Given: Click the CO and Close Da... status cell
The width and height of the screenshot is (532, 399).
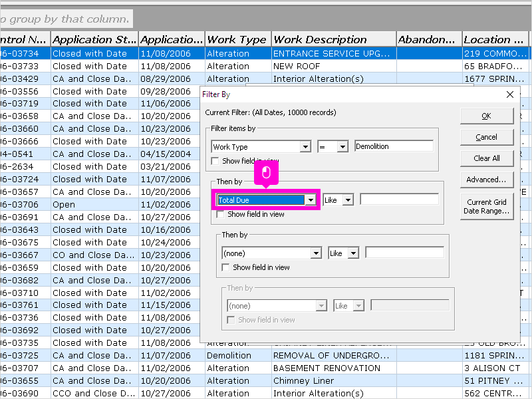Looking at the screenshot, I should [94, 255].
